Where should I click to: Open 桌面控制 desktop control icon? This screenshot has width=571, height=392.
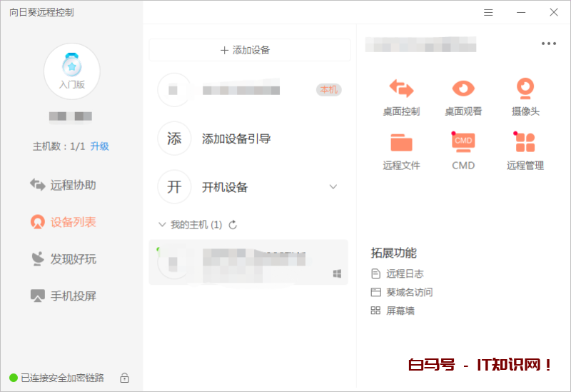coord(401,89)
